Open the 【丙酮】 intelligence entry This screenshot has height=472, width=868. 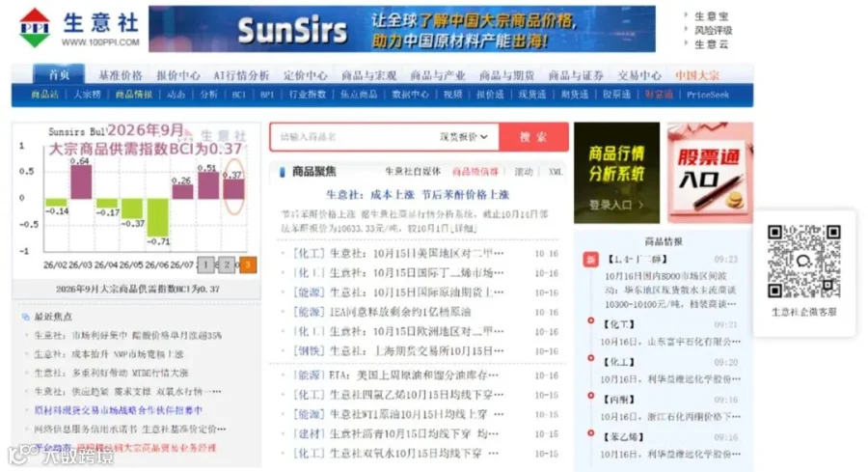tap(618, 400)
